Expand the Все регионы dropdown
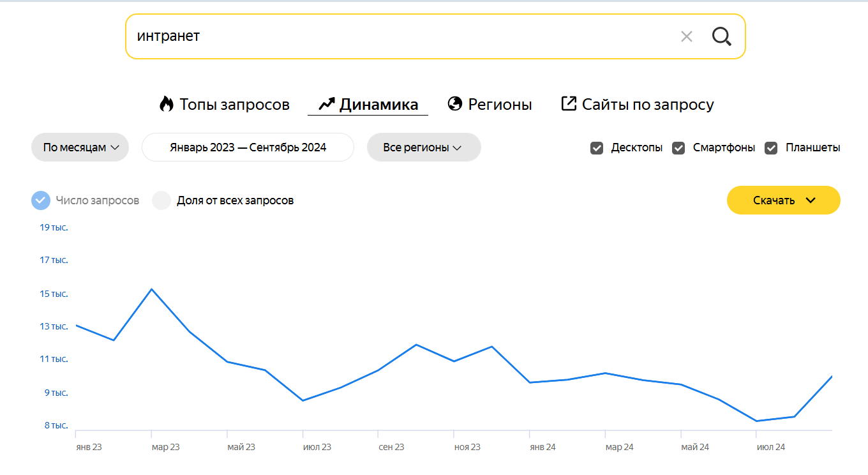868x475 pixels. [424, 147]
